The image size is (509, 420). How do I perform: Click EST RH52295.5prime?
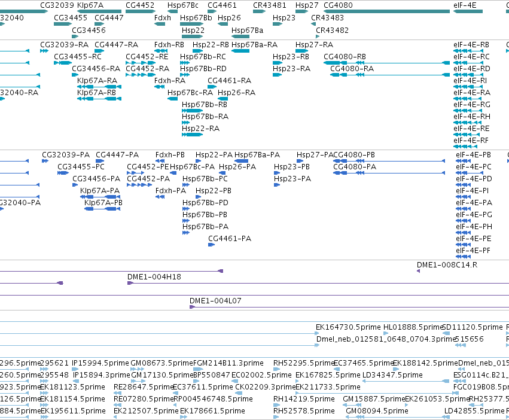[303, 363]
